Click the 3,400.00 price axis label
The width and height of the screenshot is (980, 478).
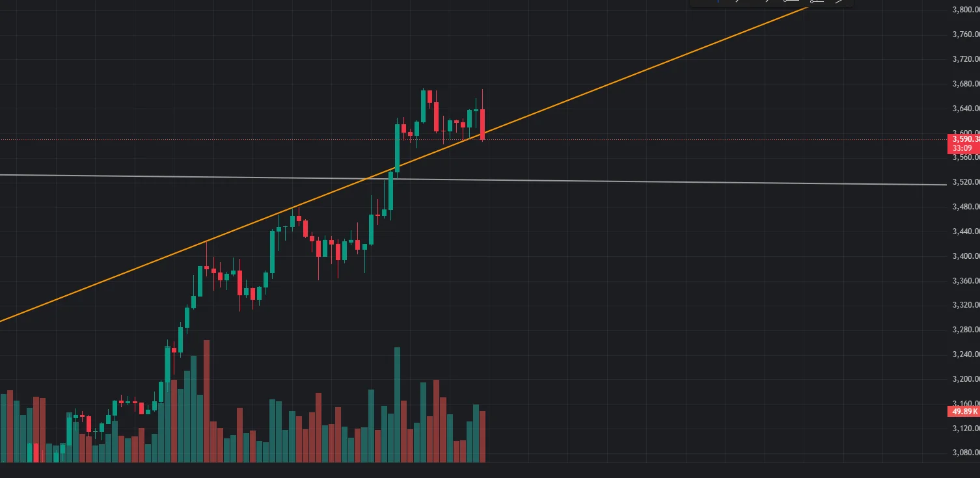click(965, 256)
